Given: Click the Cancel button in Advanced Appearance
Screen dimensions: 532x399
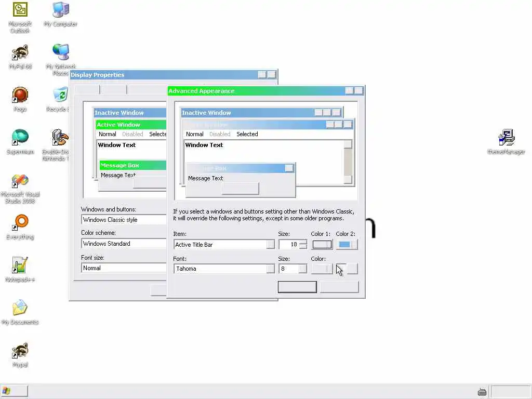Looking at the screenshot, I should 339,287.
